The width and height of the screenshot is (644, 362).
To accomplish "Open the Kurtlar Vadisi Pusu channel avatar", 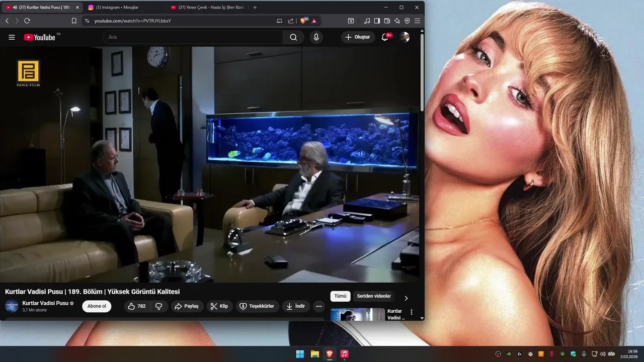I will click(x=12, y=306).
